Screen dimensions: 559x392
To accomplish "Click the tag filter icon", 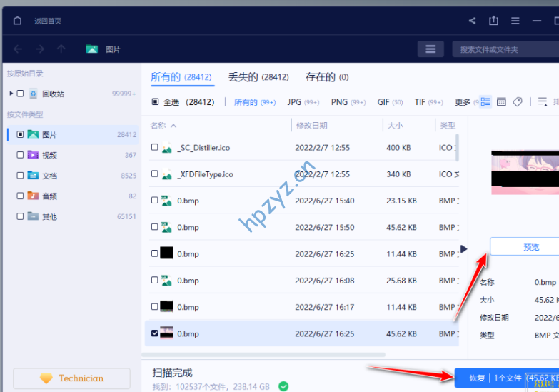I will pyautogui.click(x=518, y=102).
